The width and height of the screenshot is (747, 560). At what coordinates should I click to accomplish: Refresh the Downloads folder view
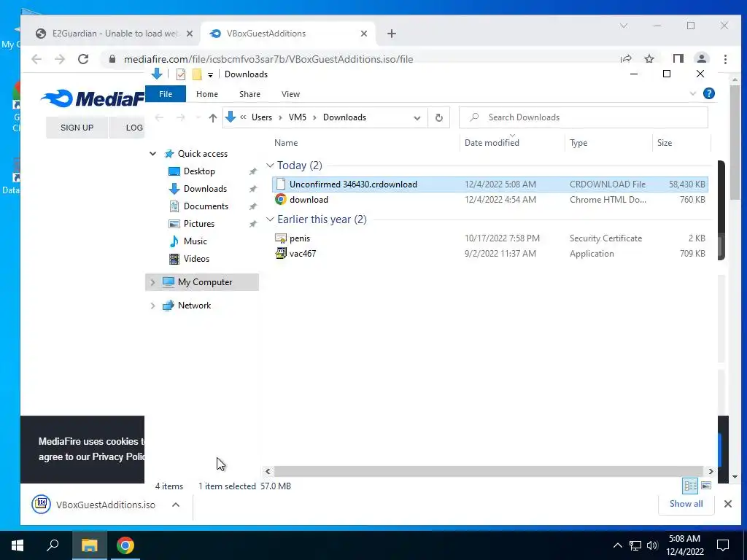[x=438, y=117]
